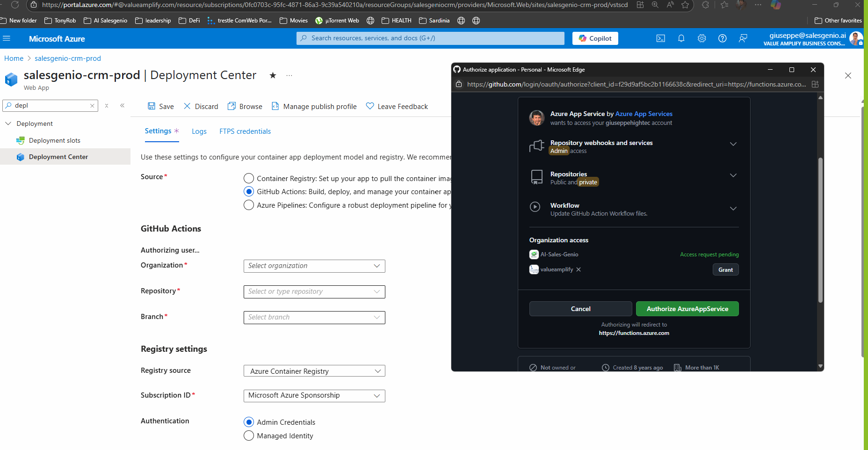The image size is (868, 450).
Task: Open the uTorrent Web bookmark
Action: click(337, 21)
